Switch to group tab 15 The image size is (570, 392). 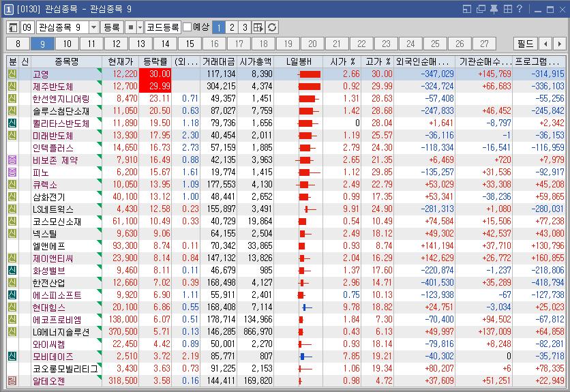(x=190, y=44)
